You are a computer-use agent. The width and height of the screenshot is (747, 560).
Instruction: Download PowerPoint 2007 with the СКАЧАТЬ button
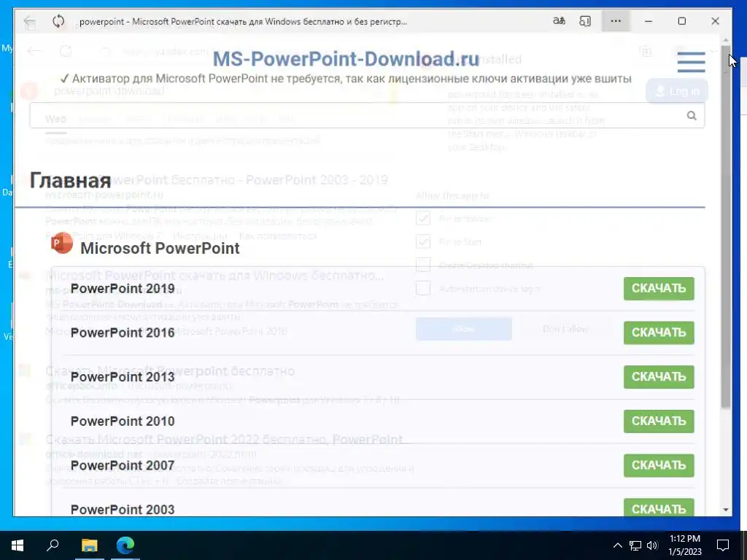(x=659, y=465)
